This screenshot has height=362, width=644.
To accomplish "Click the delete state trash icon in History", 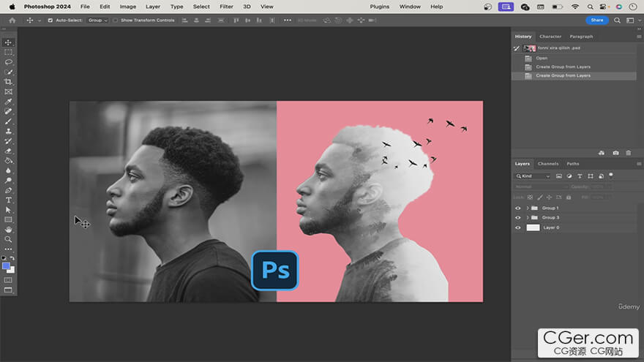I will (628, 153).
